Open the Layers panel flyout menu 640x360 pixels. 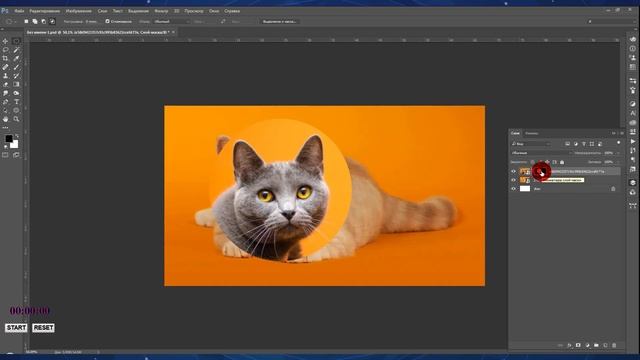(622, 133)
